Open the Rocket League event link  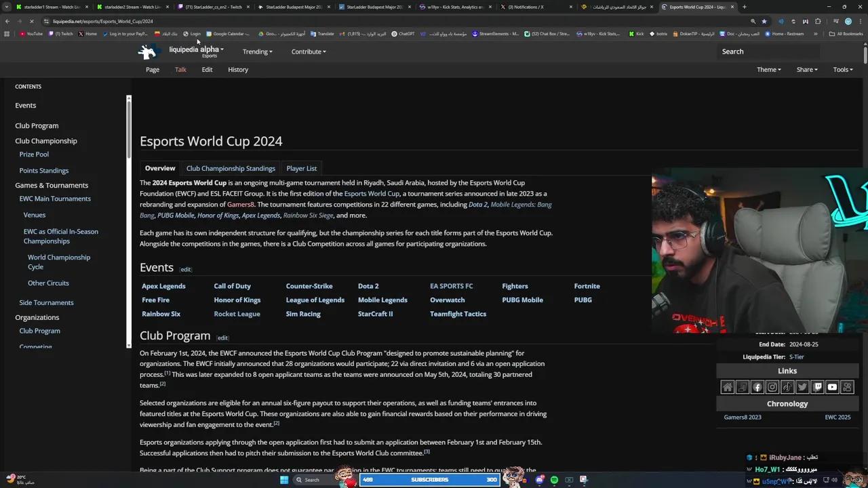tap(237, 314)
